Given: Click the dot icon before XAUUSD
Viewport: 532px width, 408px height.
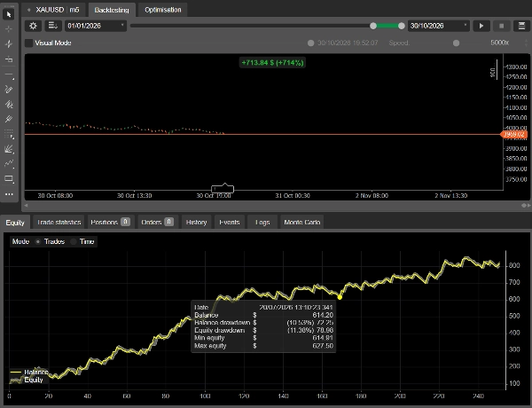Looking at the screenshot, I should (x=29, y=10).
